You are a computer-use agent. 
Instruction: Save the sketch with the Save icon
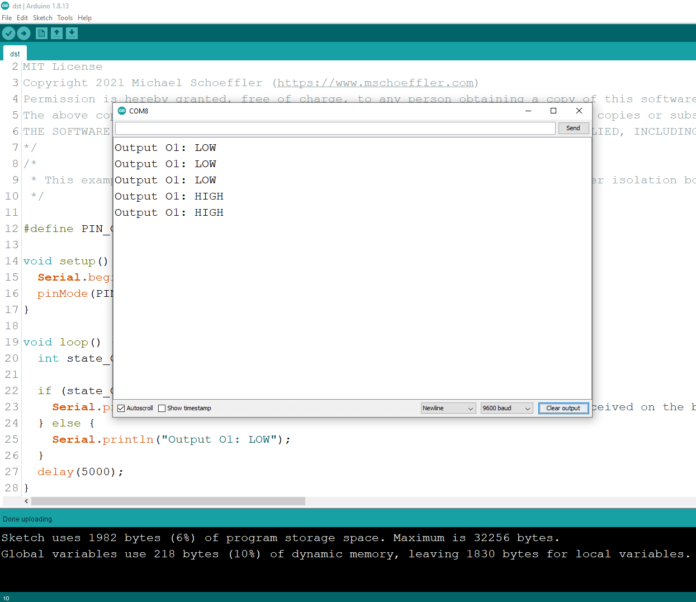pyautogui.click(x=72, y=33)
